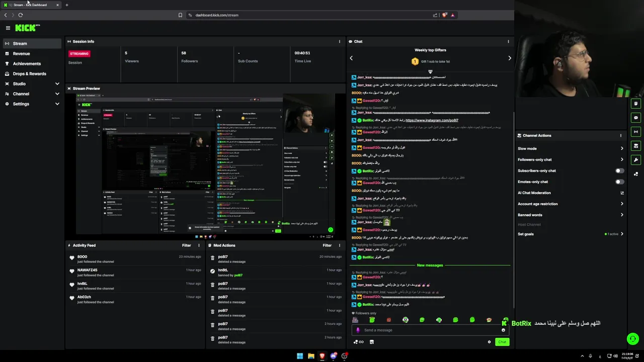Screen dimensions: 644x362
Task: Open a new browser tab
Action: click(66, 5)
